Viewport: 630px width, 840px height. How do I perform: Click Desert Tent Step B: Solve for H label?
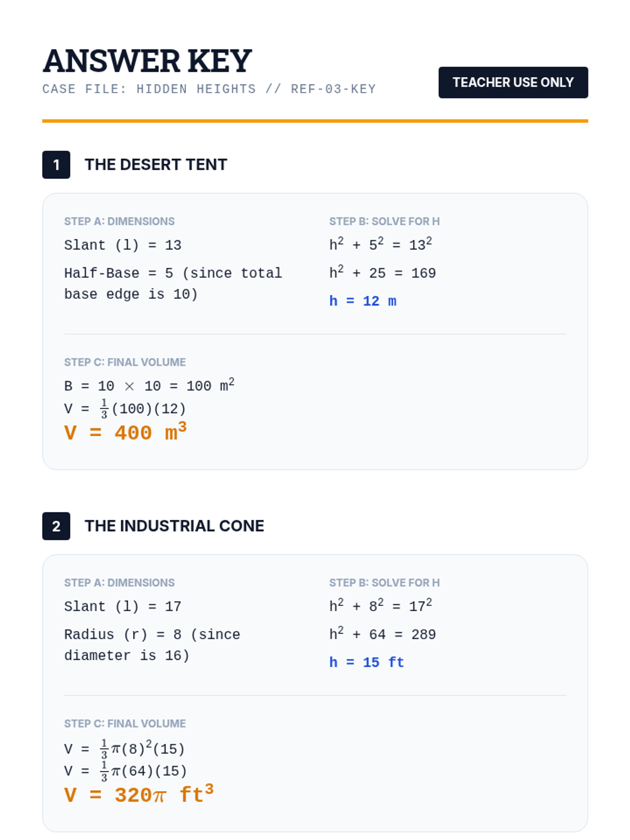tap(384, 222)
